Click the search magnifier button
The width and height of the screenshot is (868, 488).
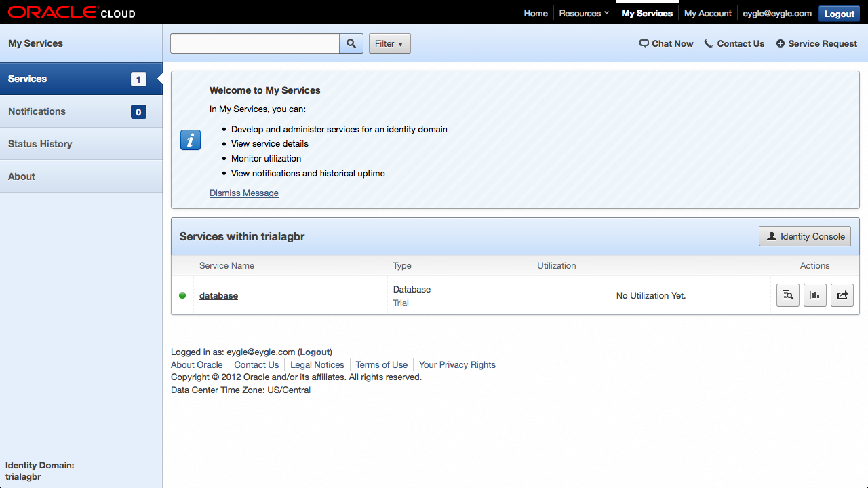[x=351, y=43]
